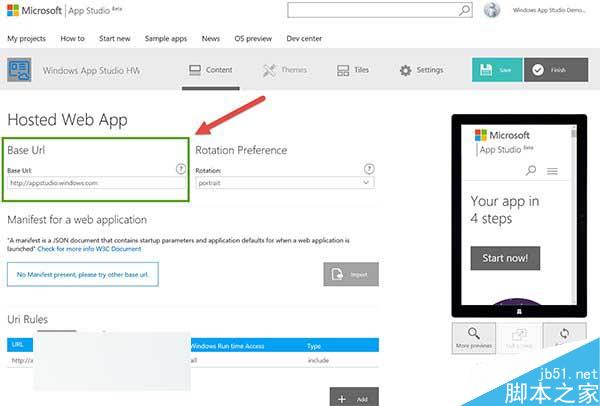Open Dev center navigation item
Image resolution: width=600 pixels, height=406 pixels.
[304, 39]
